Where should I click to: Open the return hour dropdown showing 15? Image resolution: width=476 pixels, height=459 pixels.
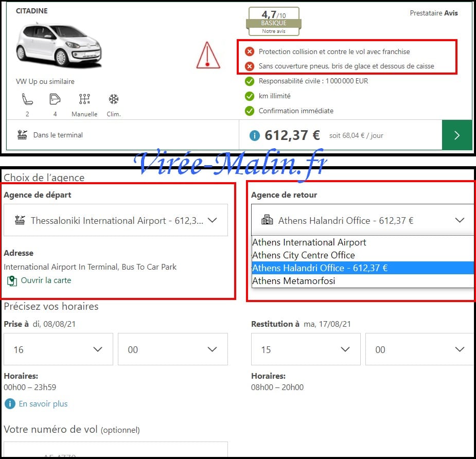pos(306,349)
